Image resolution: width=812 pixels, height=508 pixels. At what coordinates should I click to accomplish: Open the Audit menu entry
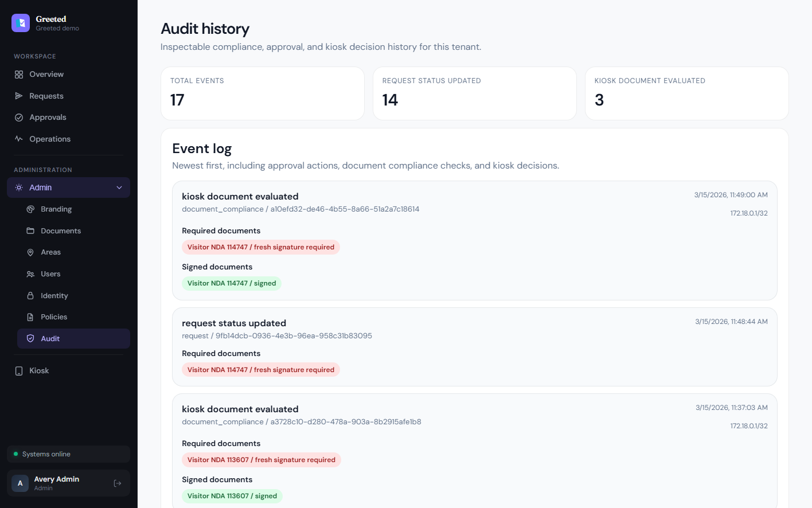(x=50, y=338)
